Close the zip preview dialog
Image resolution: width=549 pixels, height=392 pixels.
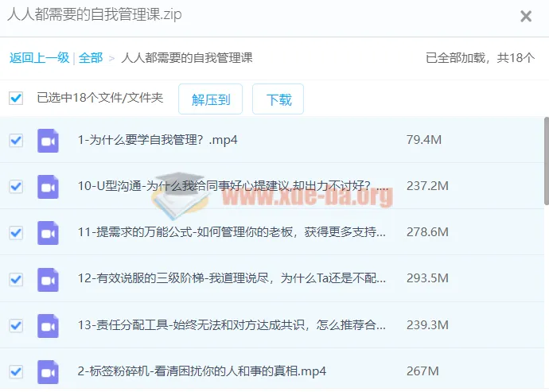(526, 16)
